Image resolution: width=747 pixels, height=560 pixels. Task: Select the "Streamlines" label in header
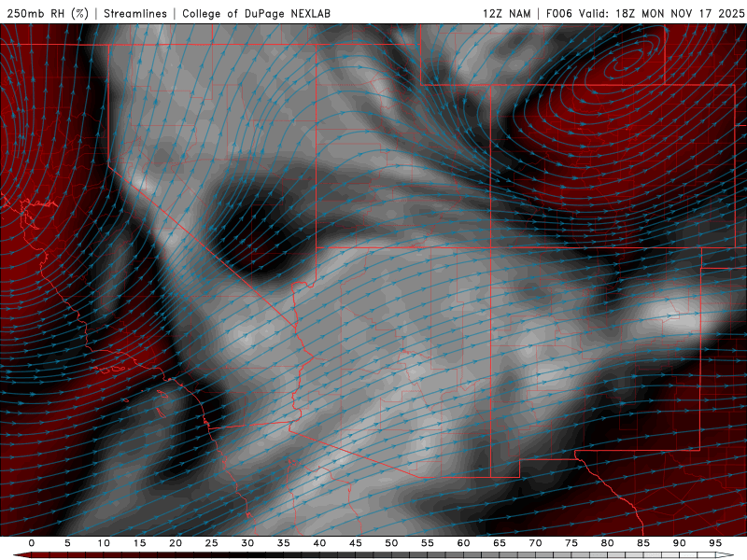tap(135, 13)
